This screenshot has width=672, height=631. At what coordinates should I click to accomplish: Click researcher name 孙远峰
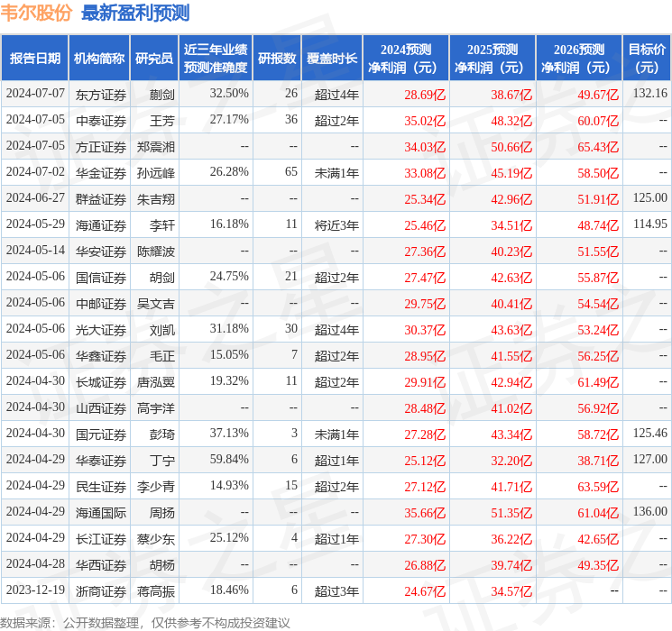coord(155,173)
